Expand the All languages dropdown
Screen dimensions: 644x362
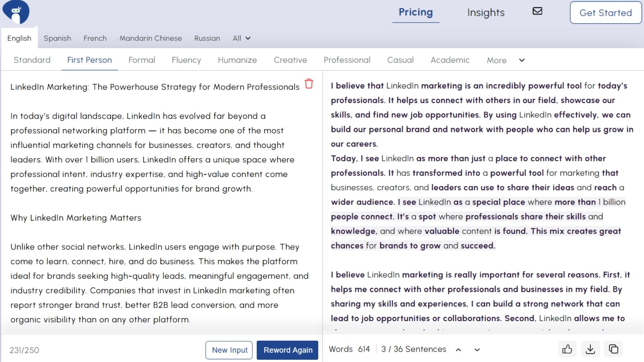[241, 38]
